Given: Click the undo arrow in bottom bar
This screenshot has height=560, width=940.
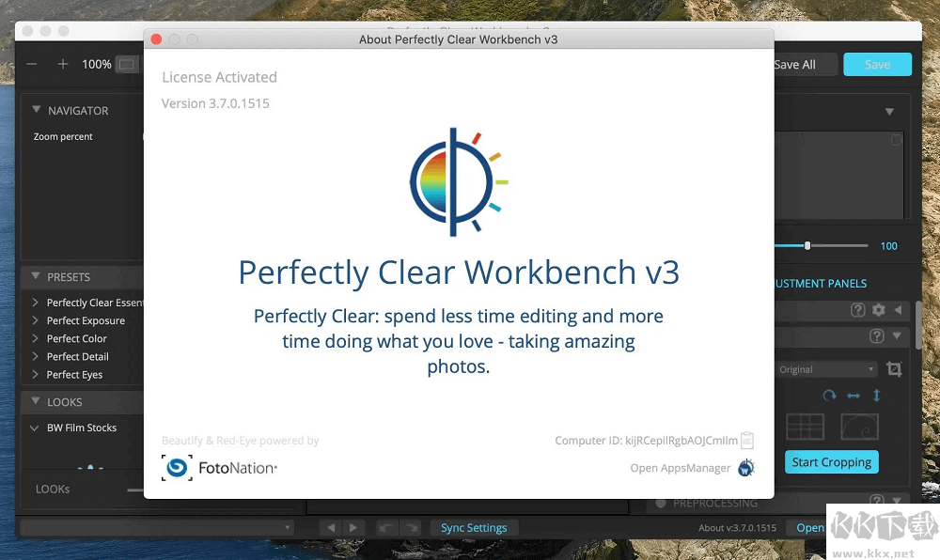Looking at the screenshot, I should tap(386, 528).
